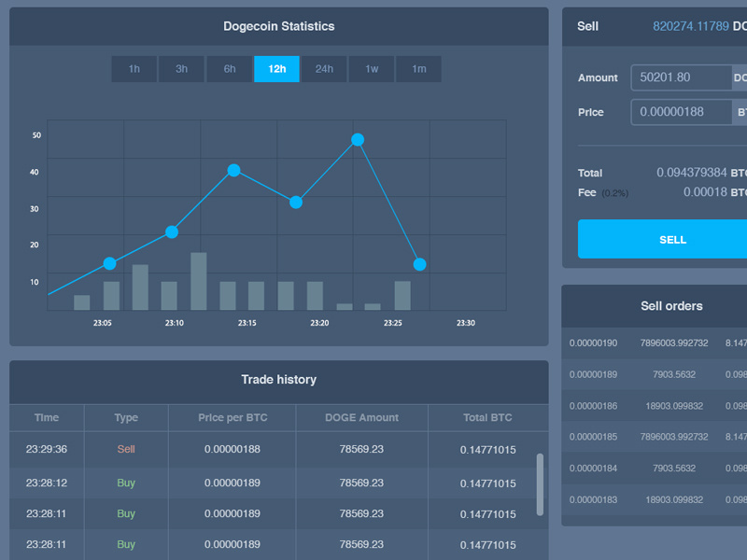747x560 pixels.
Task: Click the last chart point near 23:27
Action: tap(419, 264)
